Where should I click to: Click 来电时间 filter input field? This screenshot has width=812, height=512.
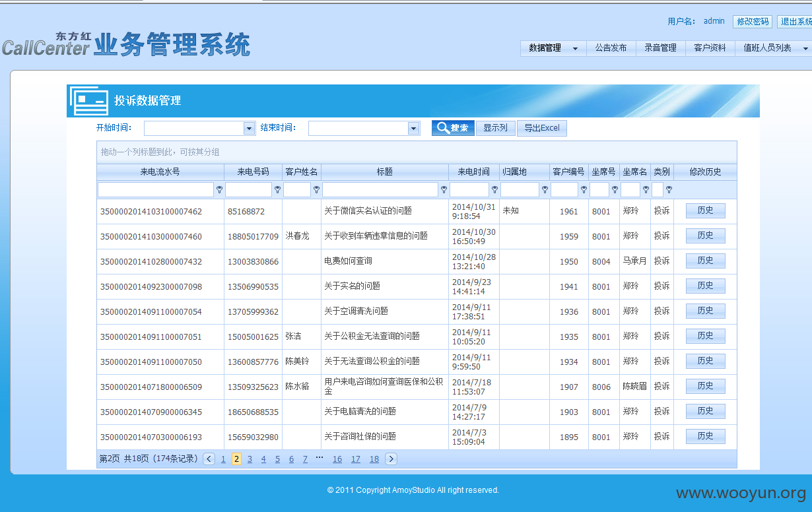[x=469, y=190]
